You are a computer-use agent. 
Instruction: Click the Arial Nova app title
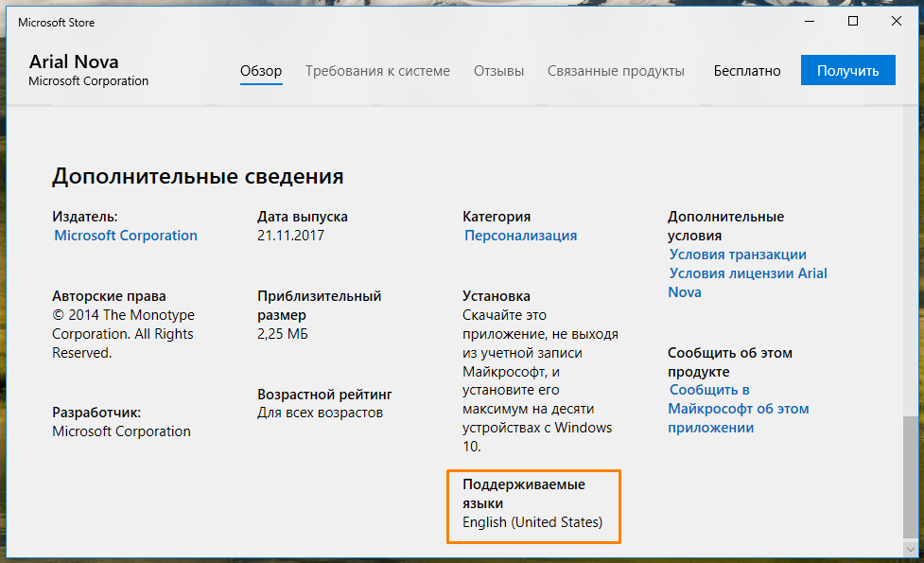coord(74,62)
